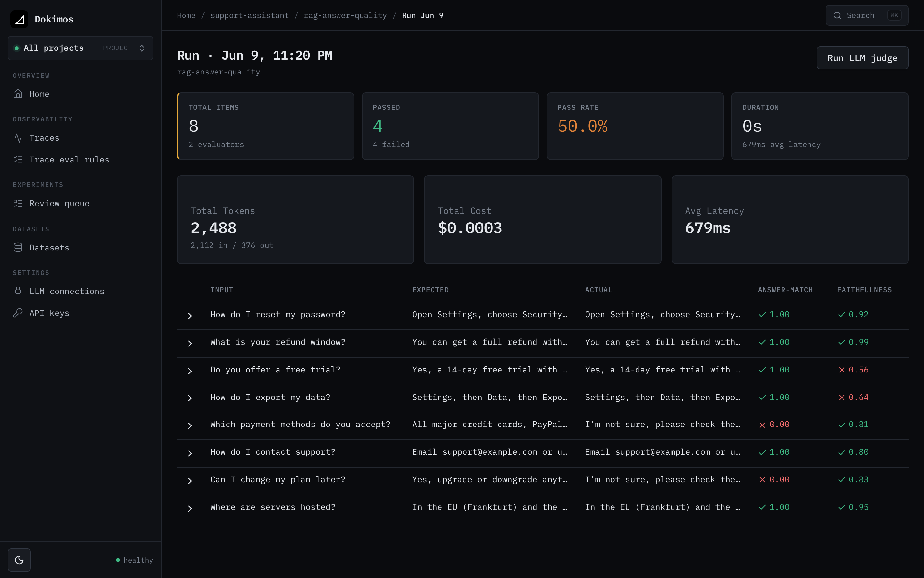
Task: Open Traces in the sidebar
Action: pyautogui.click(x=80, y=138)
